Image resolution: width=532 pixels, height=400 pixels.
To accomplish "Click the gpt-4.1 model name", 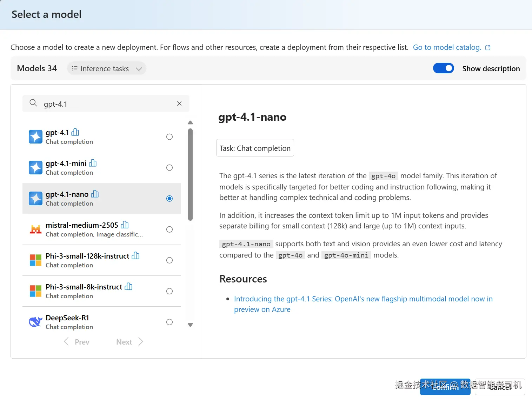I will tap(57, 133).
